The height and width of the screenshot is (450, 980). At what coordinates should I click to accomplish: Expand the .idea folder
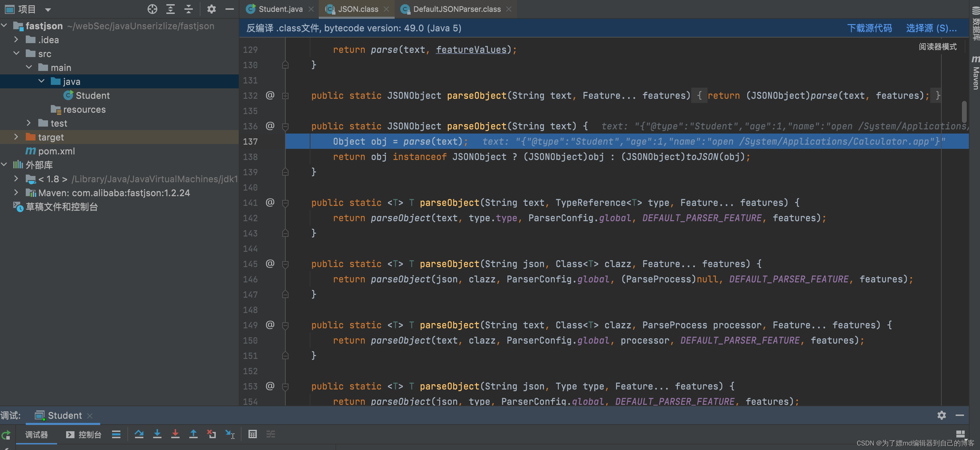[x=16, y=40]
